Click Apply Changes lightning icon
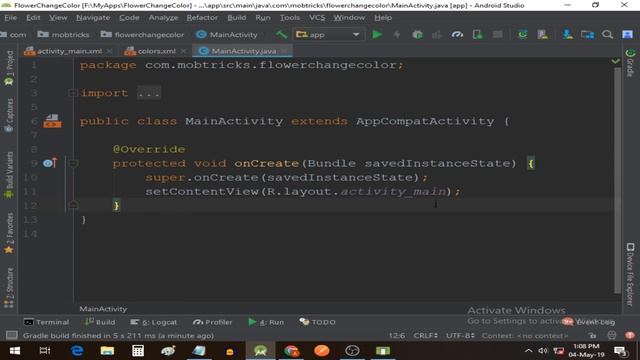The height and width of the screenshot is (360, 640). click(397, 35)
